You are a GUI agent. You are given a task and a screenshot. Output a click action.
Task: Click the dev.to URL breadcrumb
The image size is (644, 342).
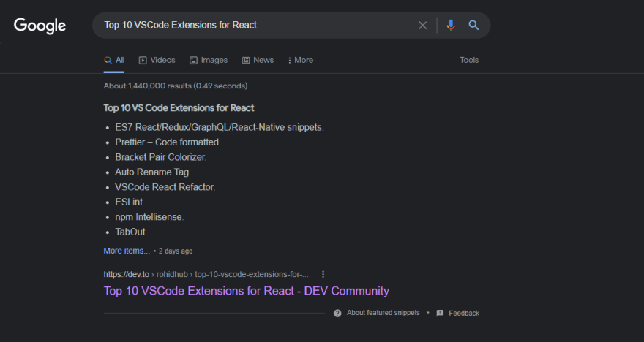click(x=206, y=274)
